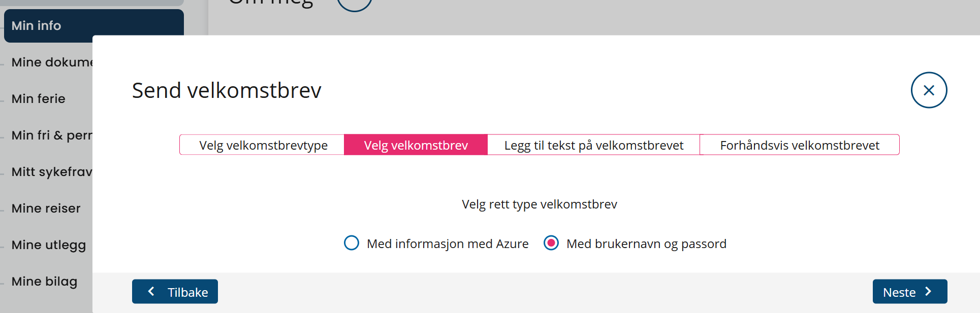Click the 'Med informasjon med Azure' label

(x=447, y=244)
